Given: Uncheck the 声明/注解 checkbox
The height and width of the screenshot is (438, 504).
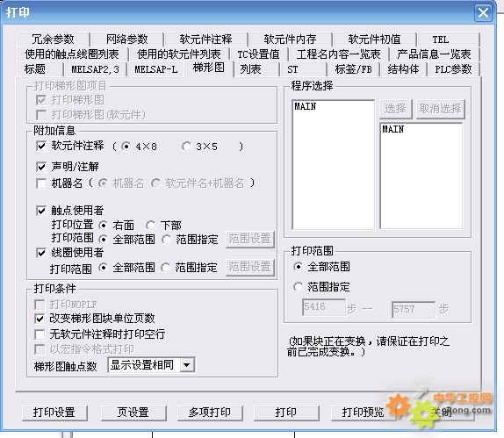Looking at the screenshot, I should pos(41,167).
